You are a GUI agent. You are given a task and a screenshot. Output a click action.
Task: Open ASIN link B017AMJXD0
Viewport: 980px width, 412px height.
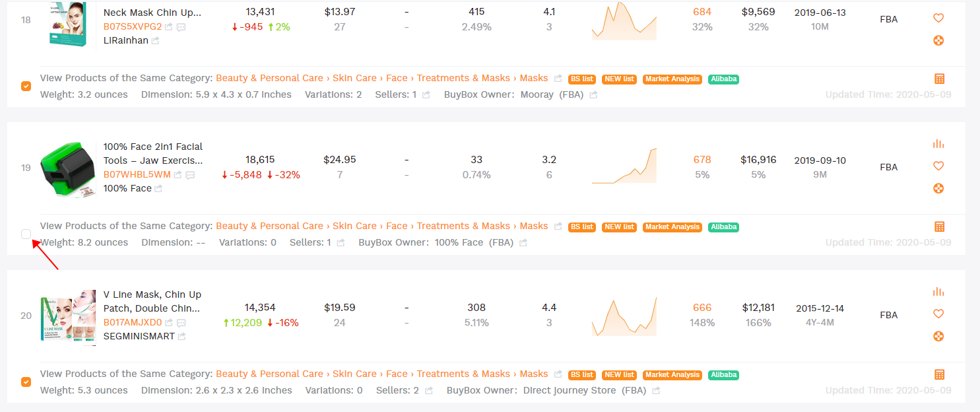(x=133, y=323)
